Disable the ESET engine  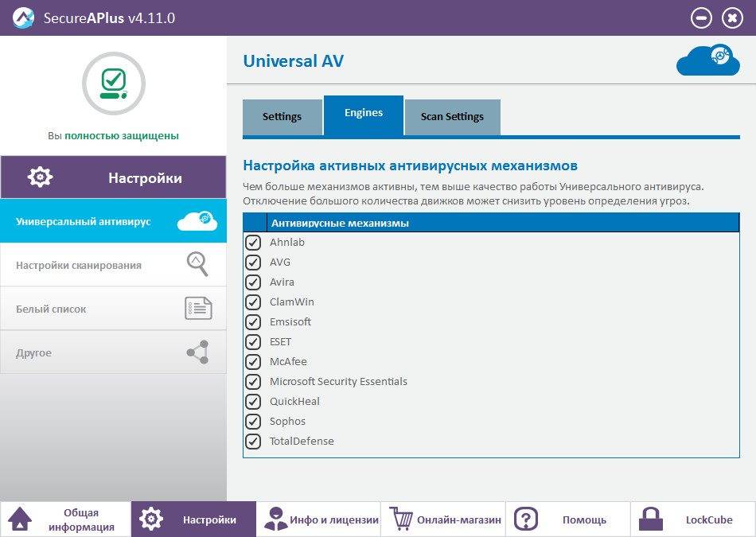(253, 341)
